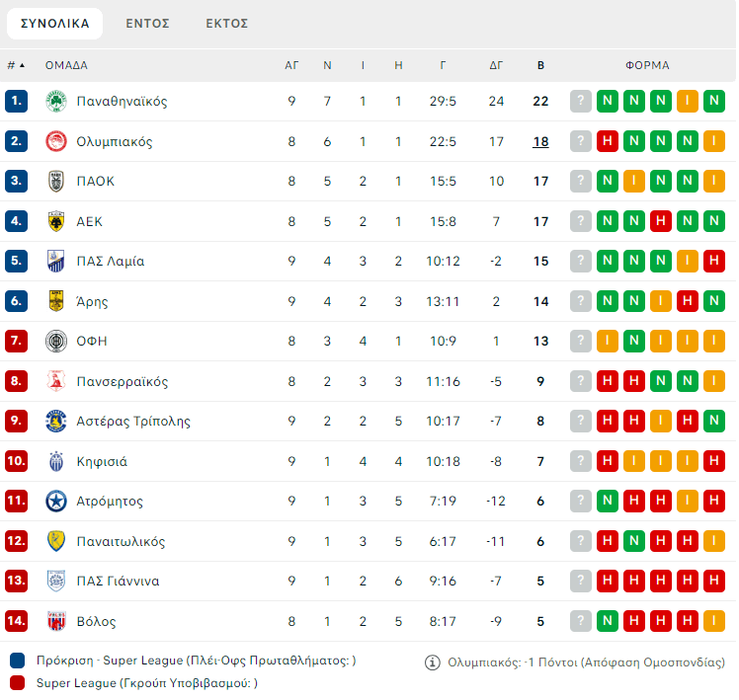Click the Αστέρας Τρίπολης star logo
The width and height of the screenshot is (739, 700).
(x=56, y=422)
